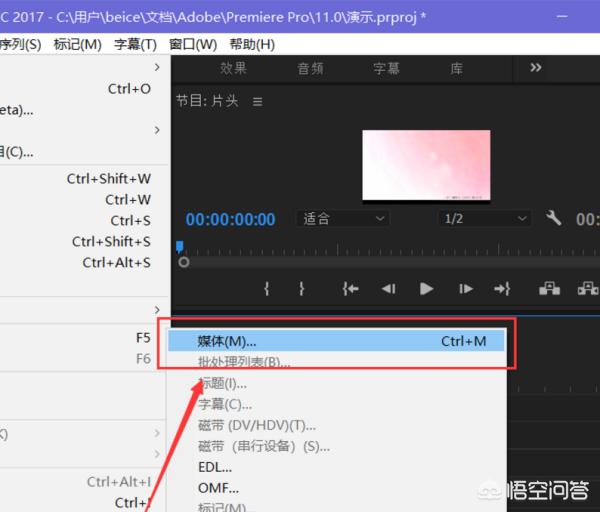Go to Out point button
600x512 pixels.
(502, 289)
